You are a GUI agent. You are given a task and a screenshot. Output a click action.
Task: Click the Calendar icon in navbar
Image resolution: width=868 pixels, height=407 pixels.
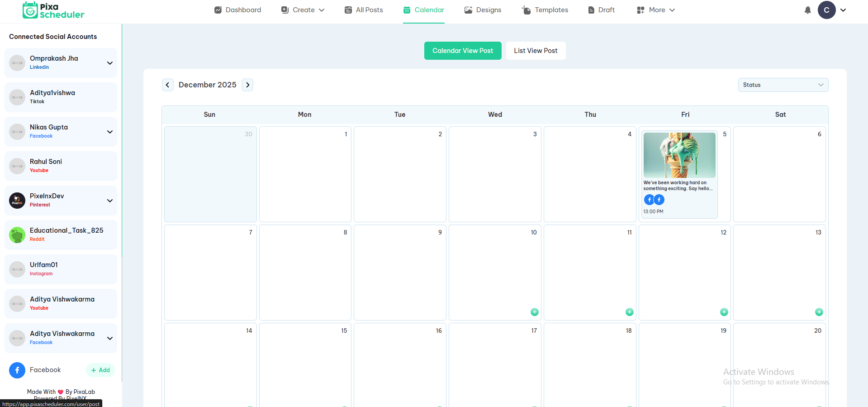click(407, 10)
